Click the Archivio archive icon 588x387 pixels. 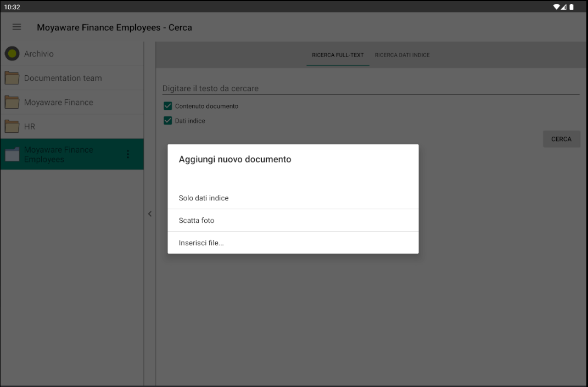12,53
